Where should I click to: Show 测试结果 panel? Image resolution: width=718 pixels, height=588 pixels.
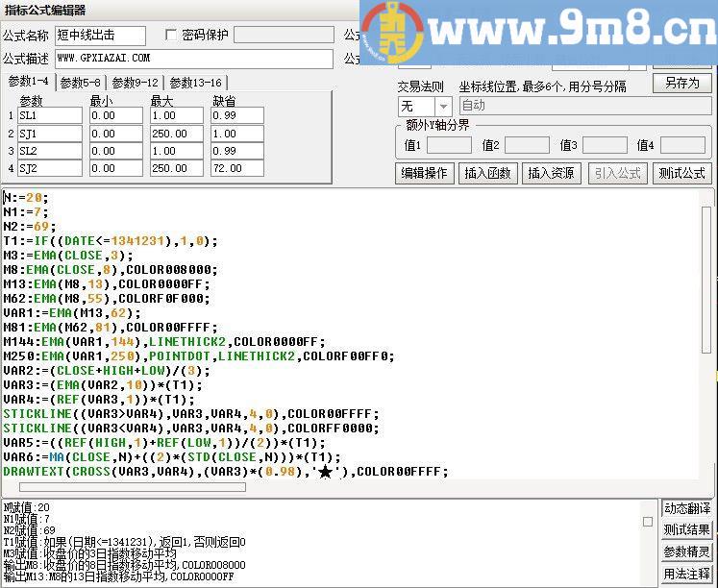pyautogui.click(x=686, y=530)
